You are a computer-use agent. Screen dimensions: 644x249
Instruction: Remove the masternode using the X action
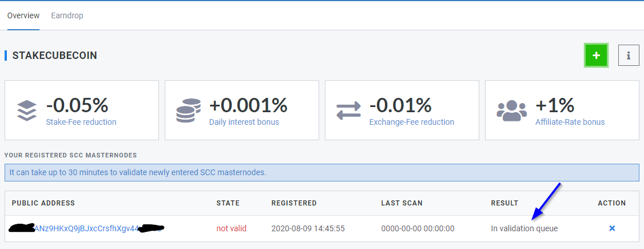(611, 228)
